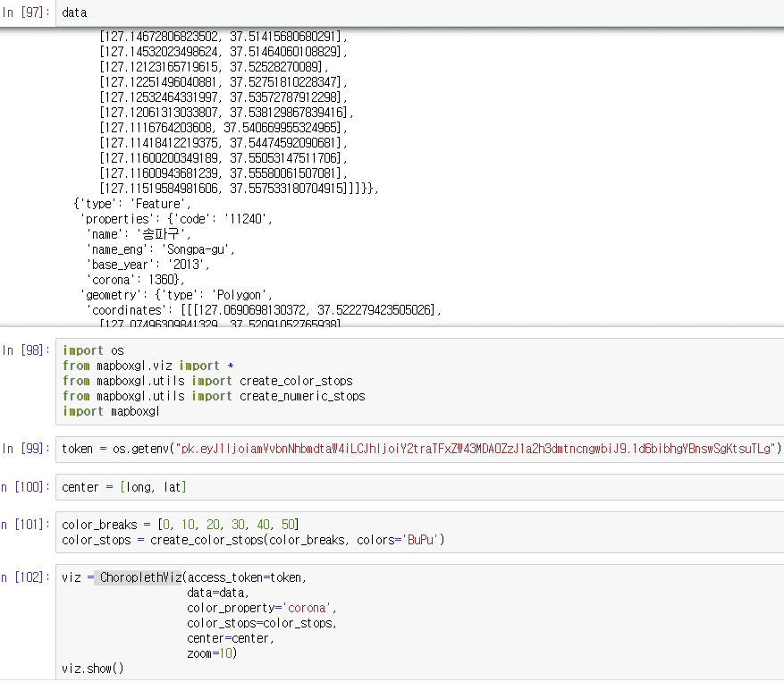This screenshot has height=682, width=784.
Task: Click the create_color_stops 'BuPu' line
Action: (253, 540)
